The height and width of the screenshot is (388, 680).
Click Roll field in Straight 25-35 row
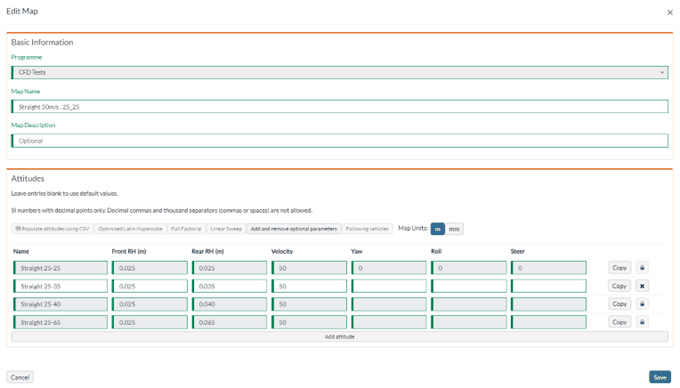click(469, 286)
